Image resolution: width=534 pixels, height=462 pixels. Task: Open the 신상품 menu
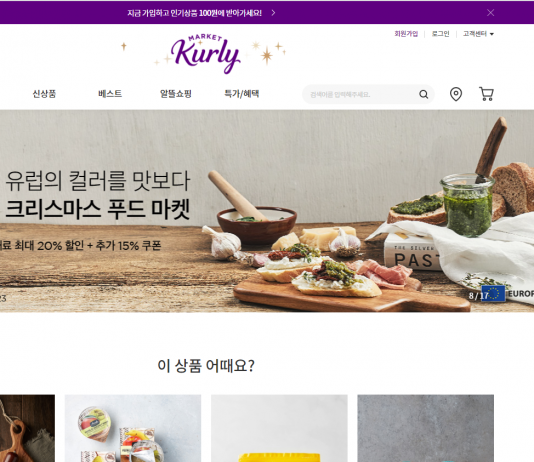pyautogui.click(x=44, y=94)
